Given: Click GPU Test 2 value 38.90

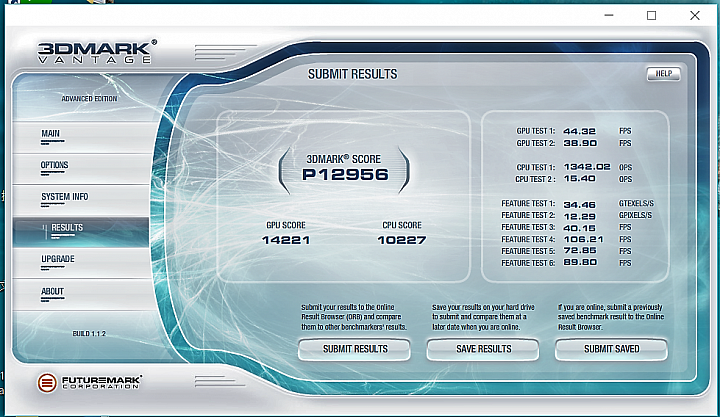Looking at the screenshot, I should pos(580,143).
